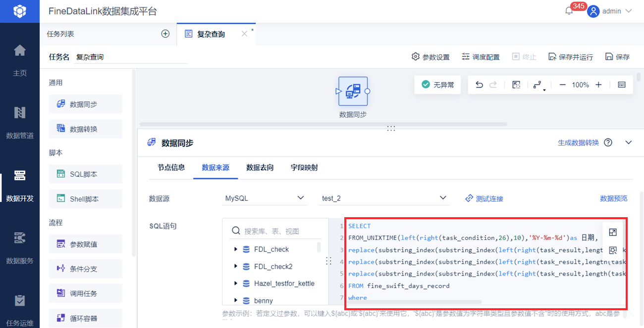Click the fit-to-canvas selection icon

pos(516,85)
